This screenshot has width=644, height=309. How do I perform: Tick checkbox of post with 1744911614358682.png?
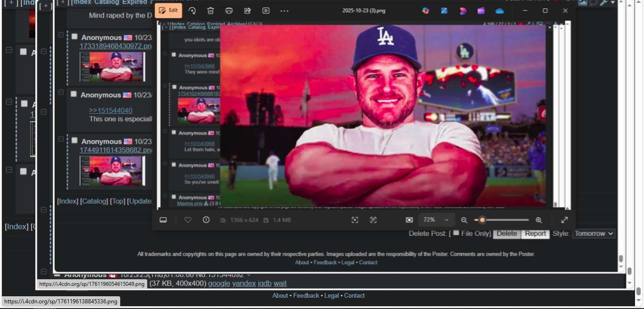74,141
